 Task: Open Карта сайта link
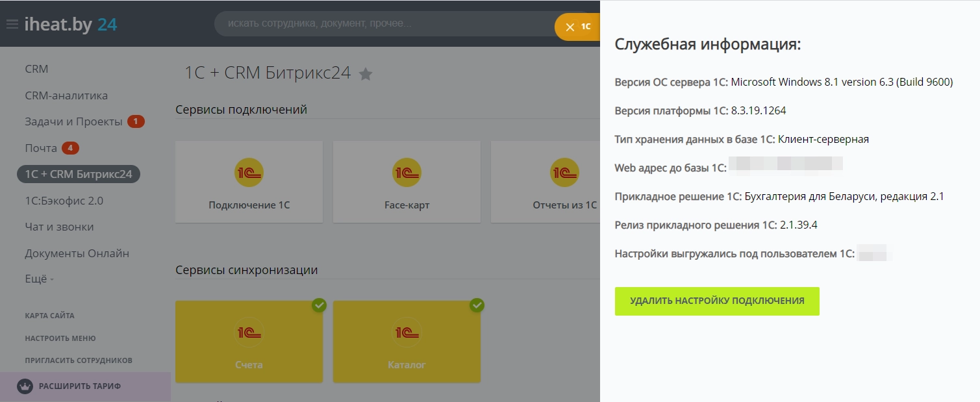(x=49, y=316)
